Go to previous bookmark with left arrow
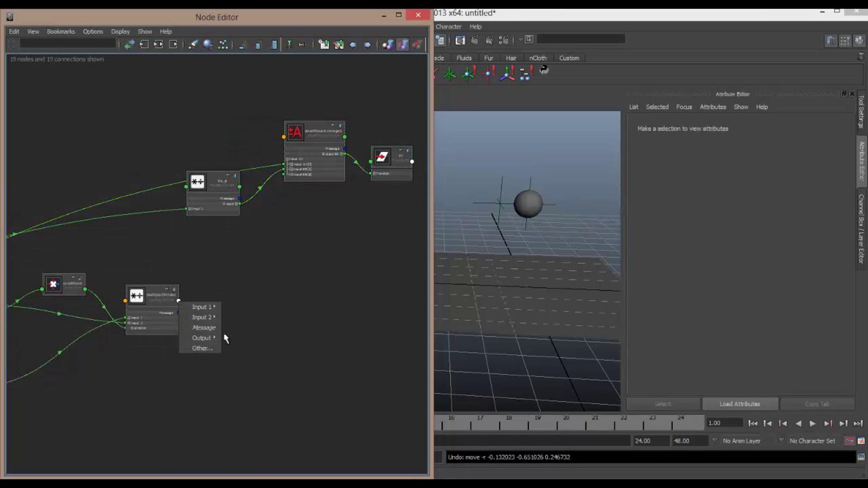The image size is (868, 488). tap(353, 45)
